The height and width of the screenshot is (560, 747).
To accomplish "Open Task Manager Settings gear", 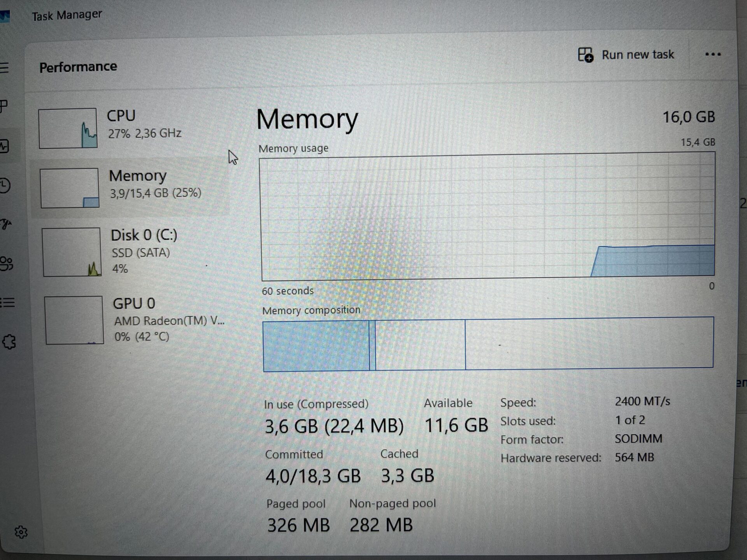I will (21, 532).
